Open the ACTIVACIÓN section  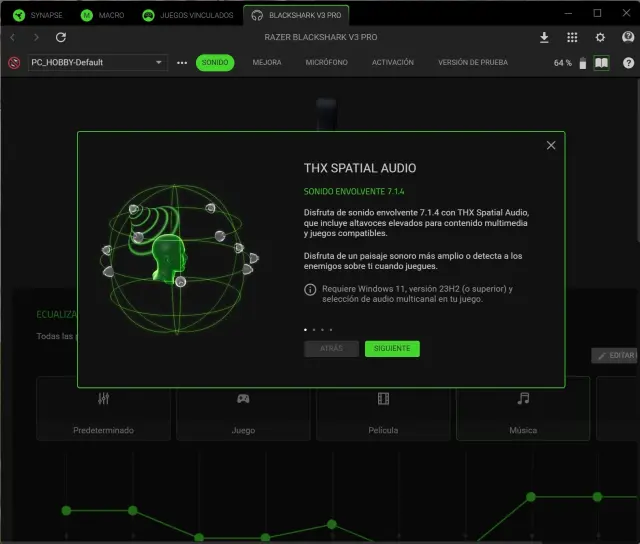393,62
